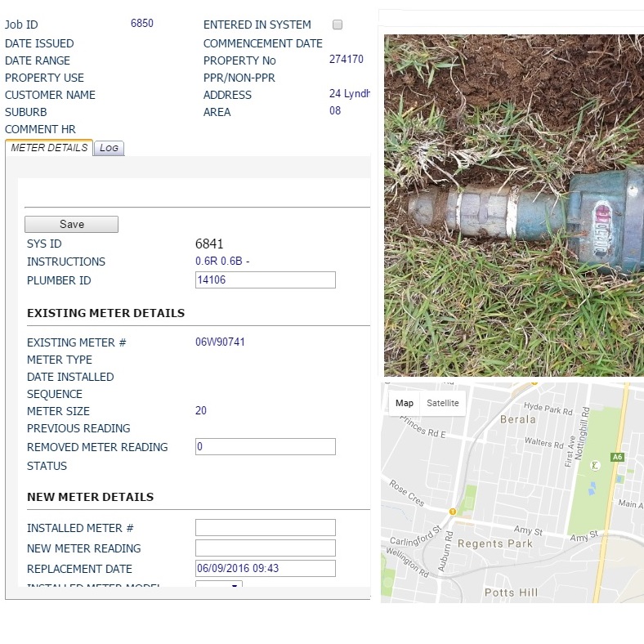The image size is (644, 644).
Task: Switch map to Satellite view
Action: (443, 403)
